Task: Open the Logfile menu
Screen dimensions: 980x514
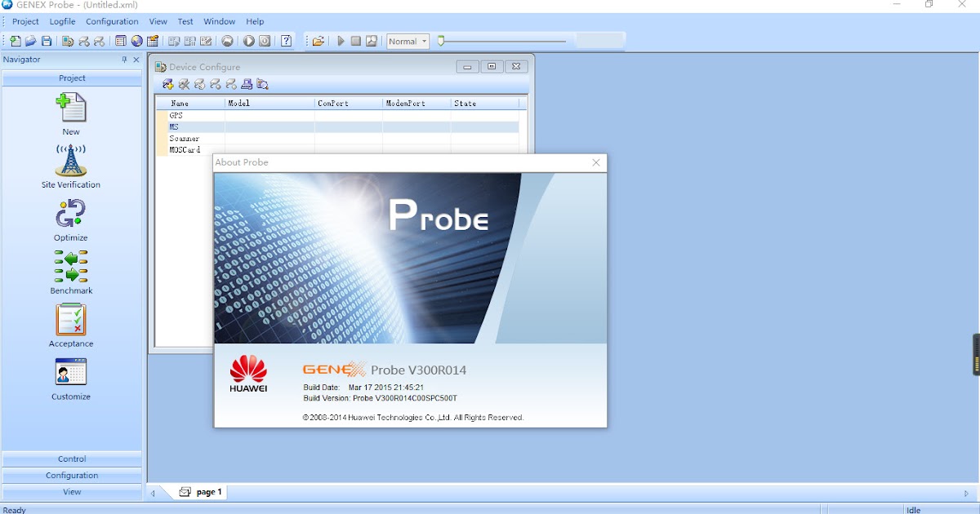Action: pos(62,21)
